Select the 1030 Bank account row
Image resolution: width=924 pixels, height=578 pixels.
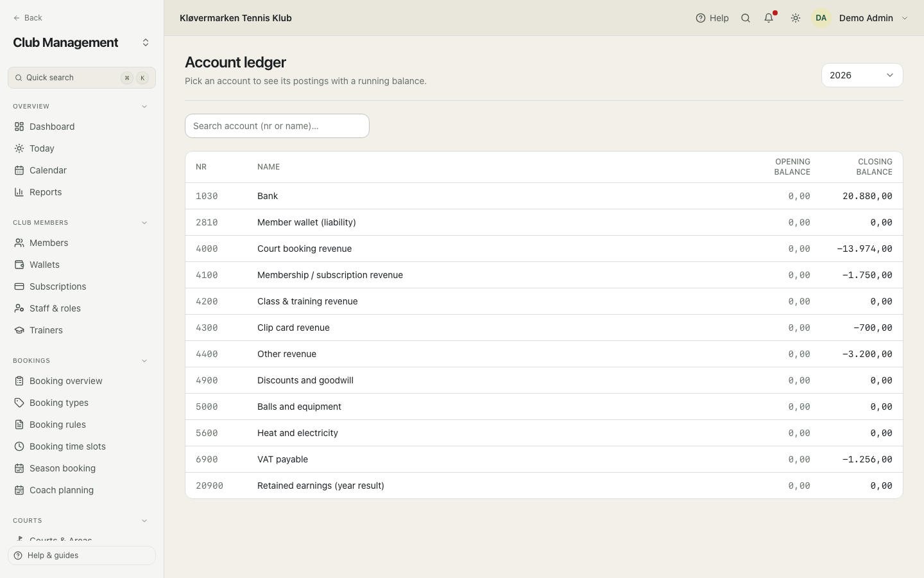pos(544,196)
